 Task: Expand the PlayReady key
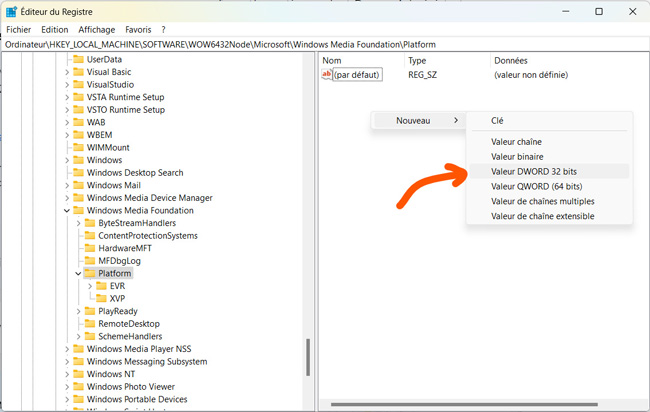click(78, 311)
